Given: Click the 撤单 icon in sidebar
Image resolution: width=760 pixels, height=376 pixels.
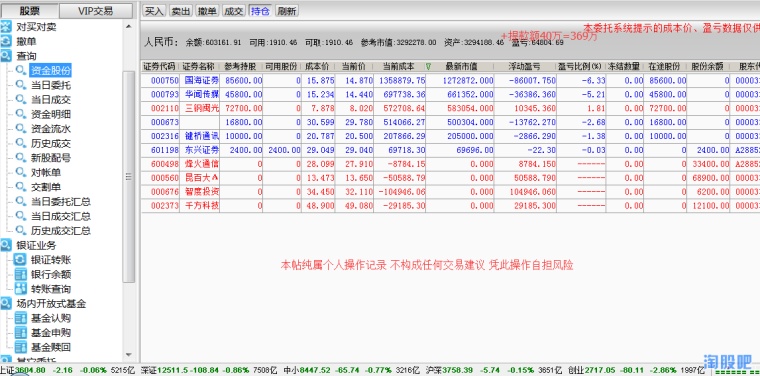Looking at the screenshot, I should click(x=6, y=41).
